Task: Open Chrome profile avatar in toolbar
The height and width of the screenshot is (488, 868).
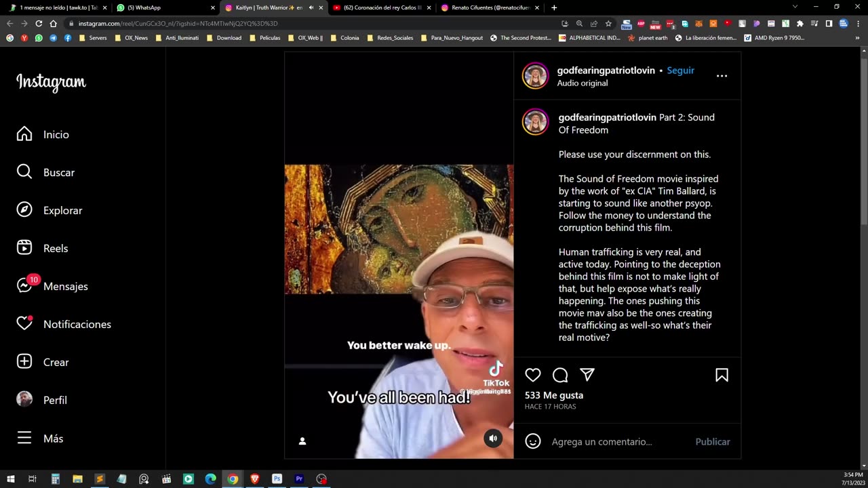Action: (x=844, y=23)
